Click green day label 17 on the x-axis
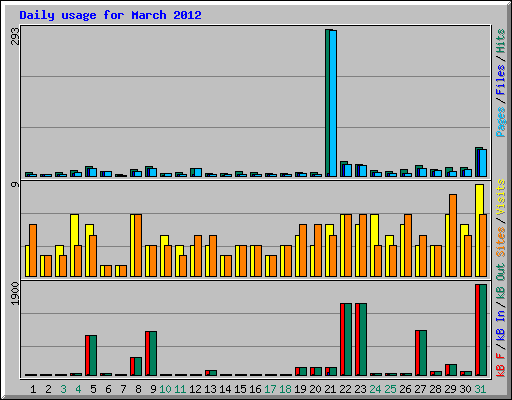This screenshot has height=400, width=512. pos(270,389)
